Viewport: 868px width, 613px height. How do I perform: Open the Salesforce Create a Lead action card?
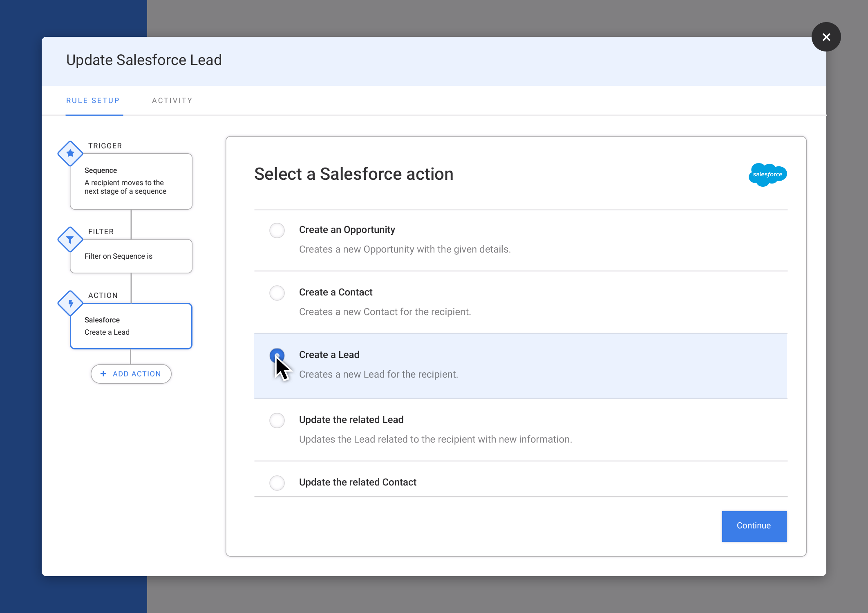click(x=131, y=326)
